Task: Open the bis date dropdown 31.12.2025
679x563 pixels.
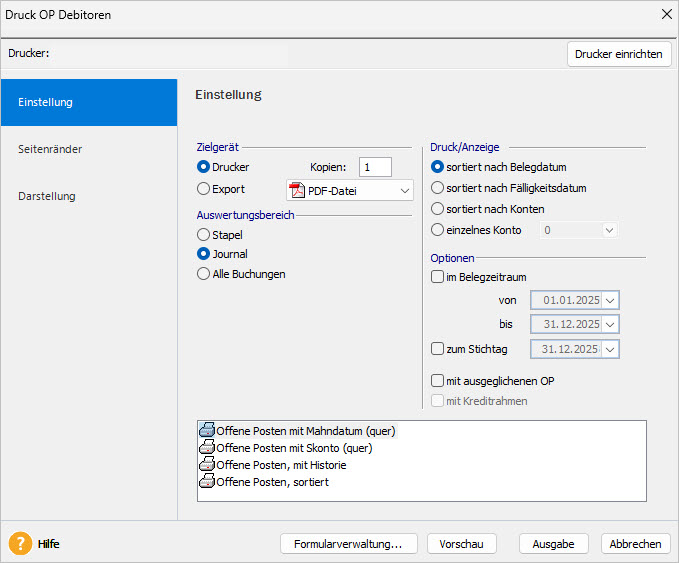Action: click(x=611, y=324)
